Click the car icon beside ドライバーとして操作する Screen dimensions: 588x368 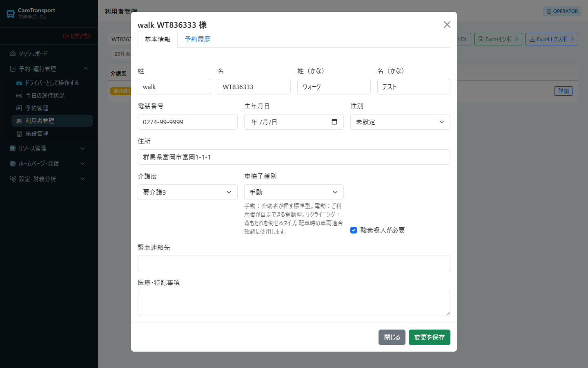(x=19, y=83)
